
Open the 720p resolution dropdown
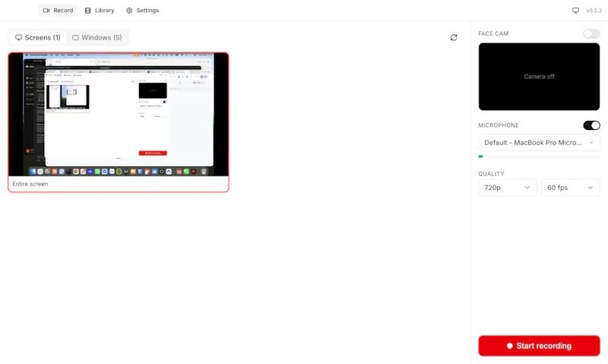(508, 188)
